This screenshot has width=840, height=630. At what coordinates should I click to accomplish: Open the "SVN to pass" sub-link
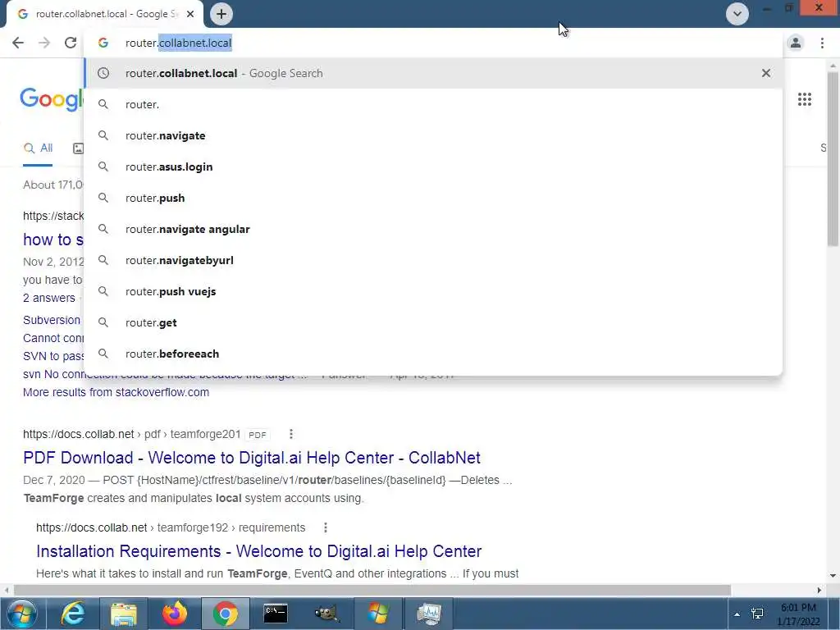(53, 356)
